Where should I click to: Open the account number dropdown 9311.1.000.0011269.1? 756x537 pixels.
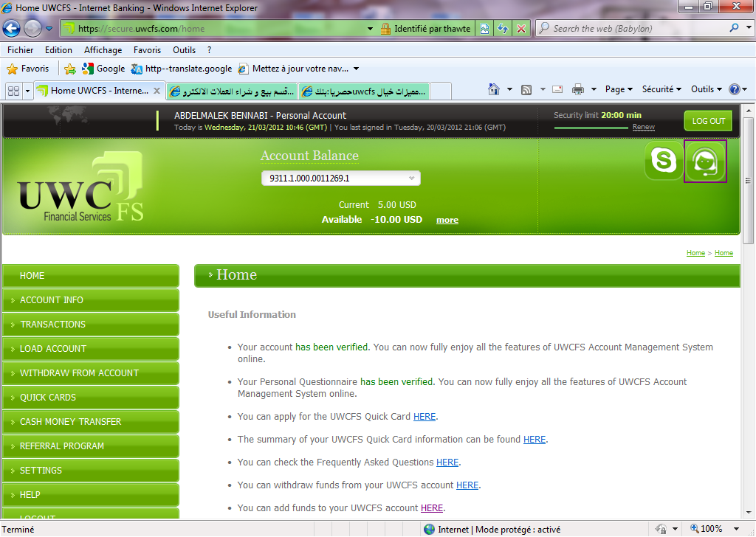pyautogui.click(x=341, y=179)
